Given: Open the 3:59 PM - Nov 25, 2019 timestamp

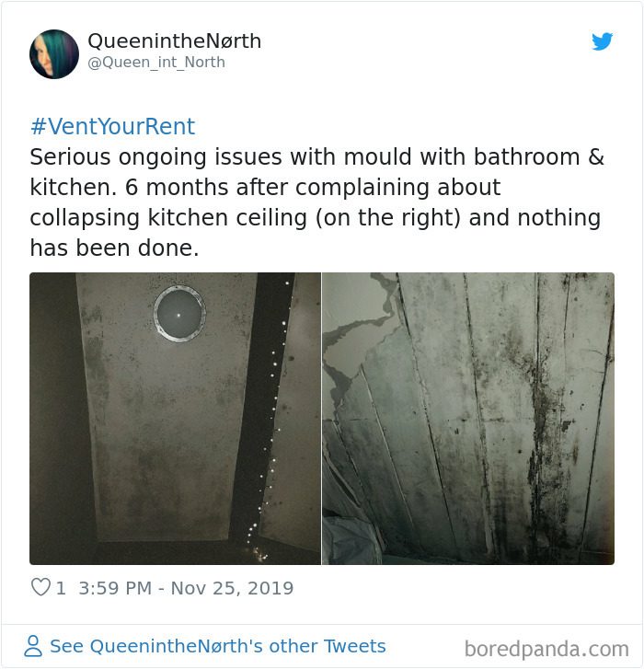Looking at the screenshot, I should click(186, 588).
